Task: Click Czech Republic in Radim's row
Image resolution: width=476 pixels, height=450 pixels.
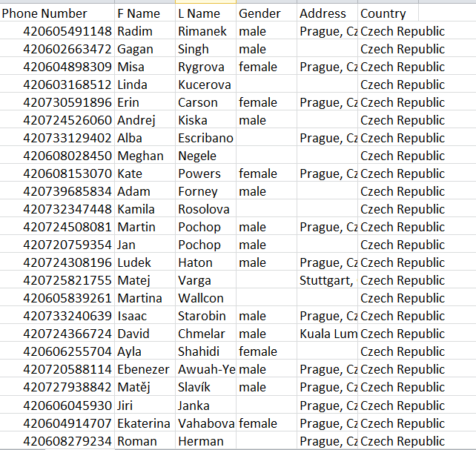Action: pyautogui.click(x=403, y=31)
